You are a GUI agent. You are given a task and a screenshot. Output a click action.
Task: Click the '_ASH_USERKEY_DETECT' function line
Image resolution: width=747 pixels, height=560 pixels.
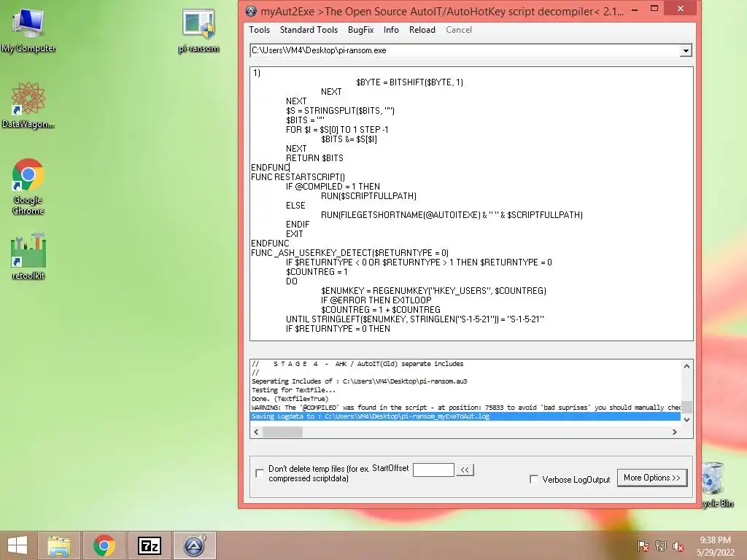click(x=349, y=253)
